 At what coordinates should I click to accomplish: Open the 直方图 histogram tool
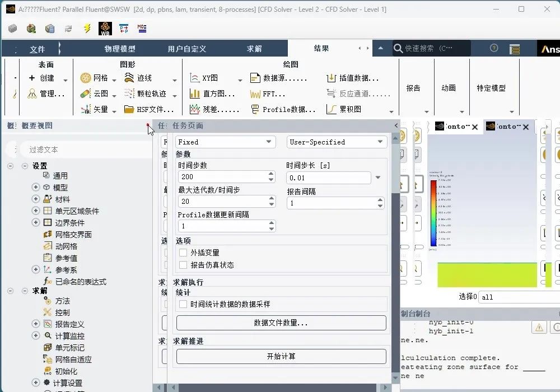point(195,94)
